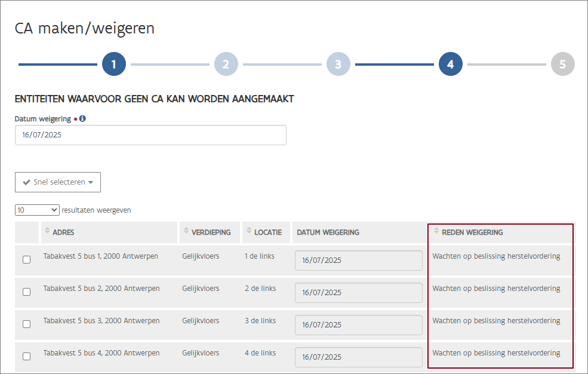Check the box for Tabakvest 5 bus 3

[26, 324]
